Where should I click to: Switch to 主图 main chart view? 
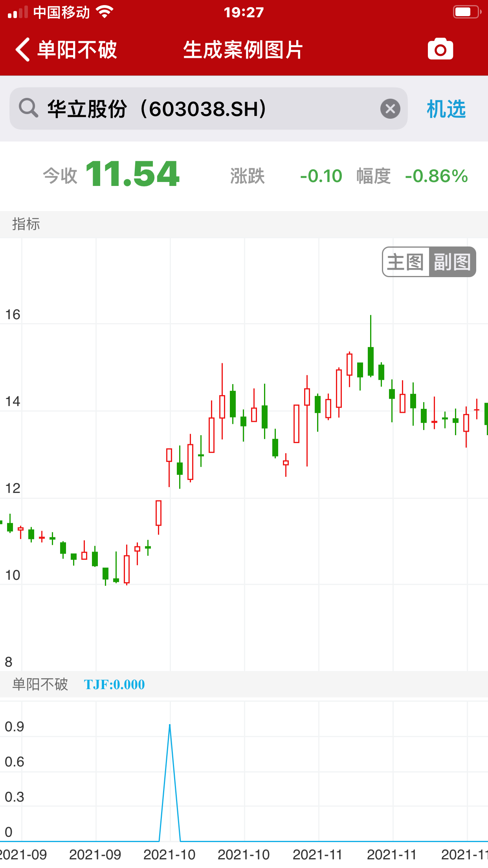405,262
